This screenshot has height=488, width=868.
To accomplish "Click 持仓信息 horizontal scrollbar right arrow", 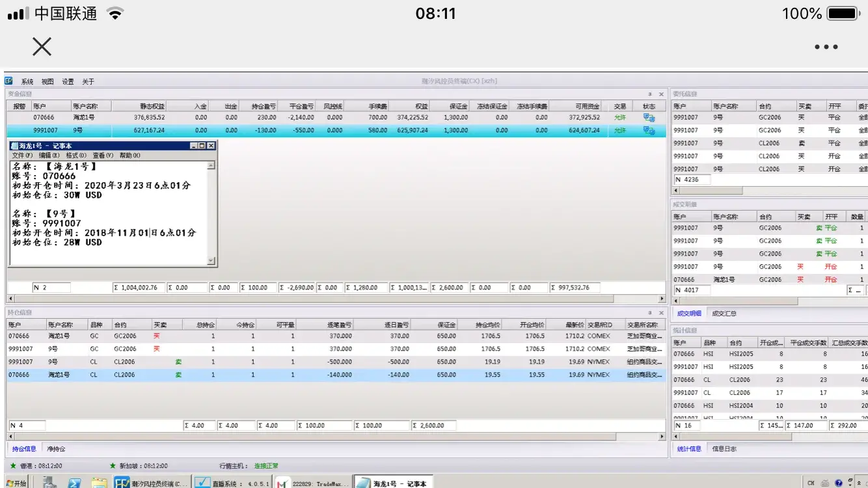I will [x=662, y=437].
